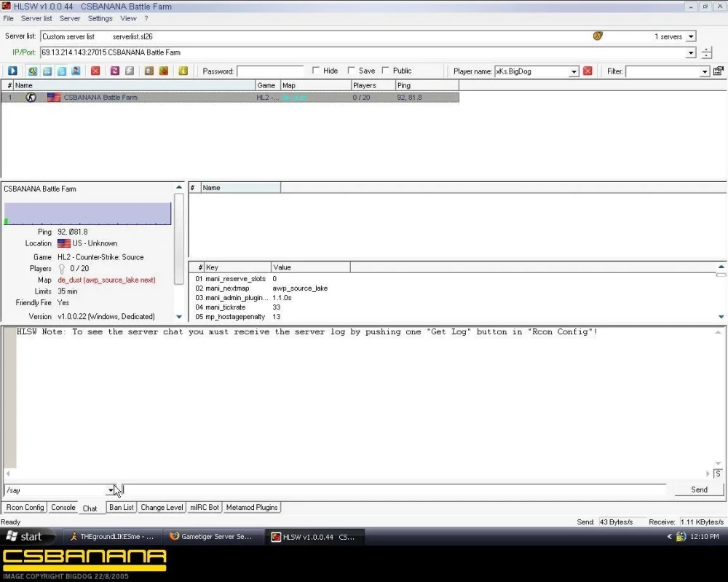Open the Filter dropdown arrow
728x582 pixels.
pos(704,71)
